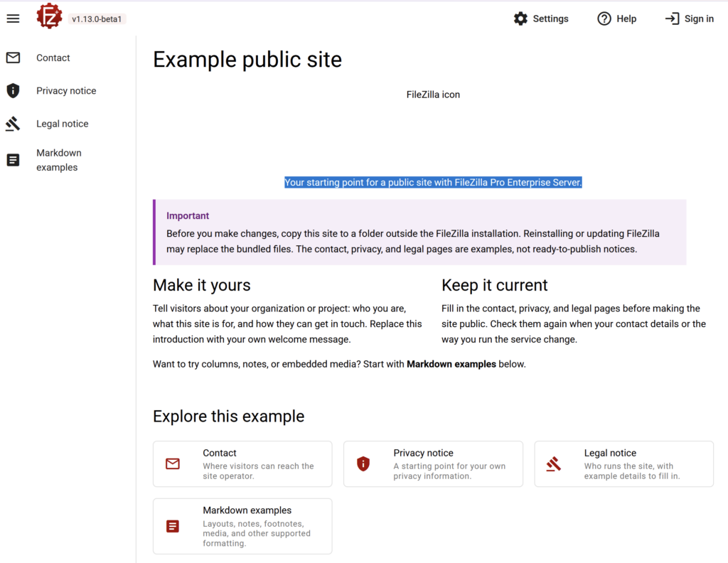Open Privacy notice in the sidebar
The height and width of the screenshot is (563, 728).
click(66, 90)
